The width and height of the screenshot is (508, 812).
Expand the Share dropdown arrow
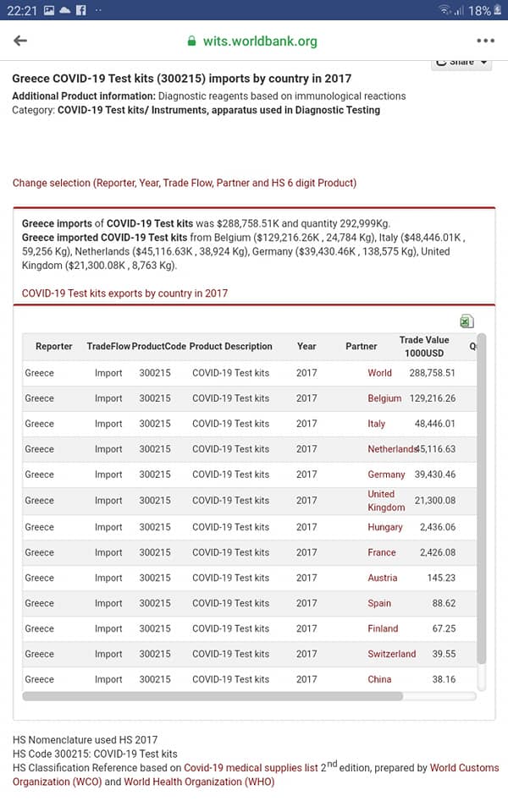483,63
